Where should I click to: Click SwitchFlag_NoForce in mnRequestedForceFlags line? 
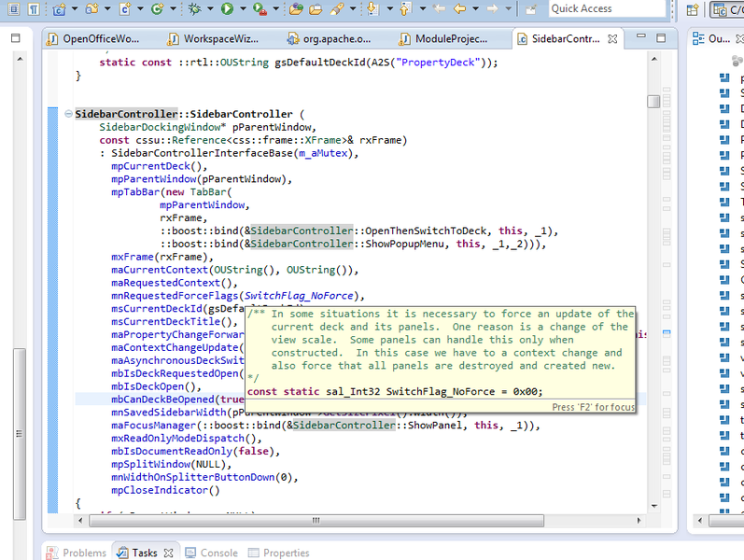(x=299, y=296)
